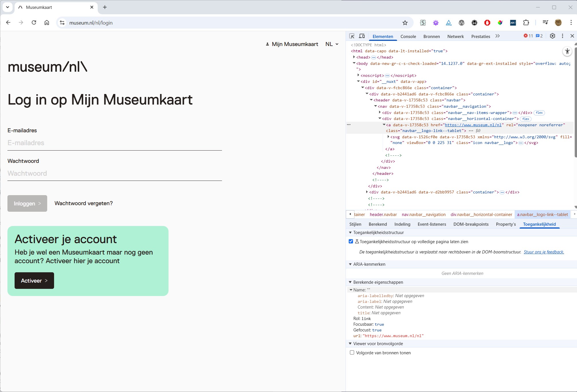Switch to the Prestaties tab
Screen dimensions: 577x392
pos(481,36)
